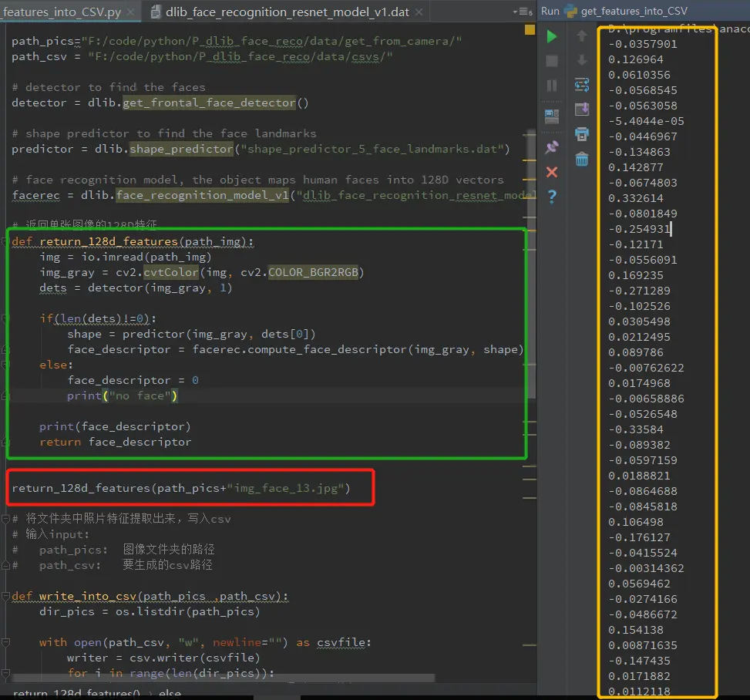Click console value 0.154138

click(x=636, y=630)
